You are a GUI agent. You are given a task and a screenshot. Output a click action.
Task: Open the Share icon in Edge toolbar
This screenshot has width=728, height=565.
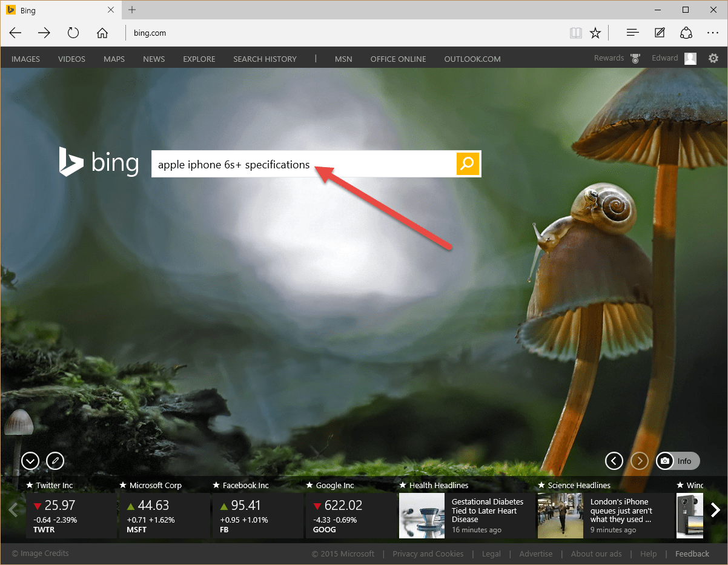pos(686,33)
